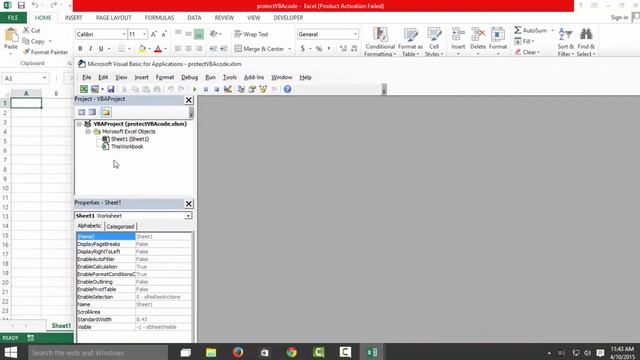Click Accounting Number Format dollar icon
Viewport: 640px width, 360px height.
click(x=302, y=49)
